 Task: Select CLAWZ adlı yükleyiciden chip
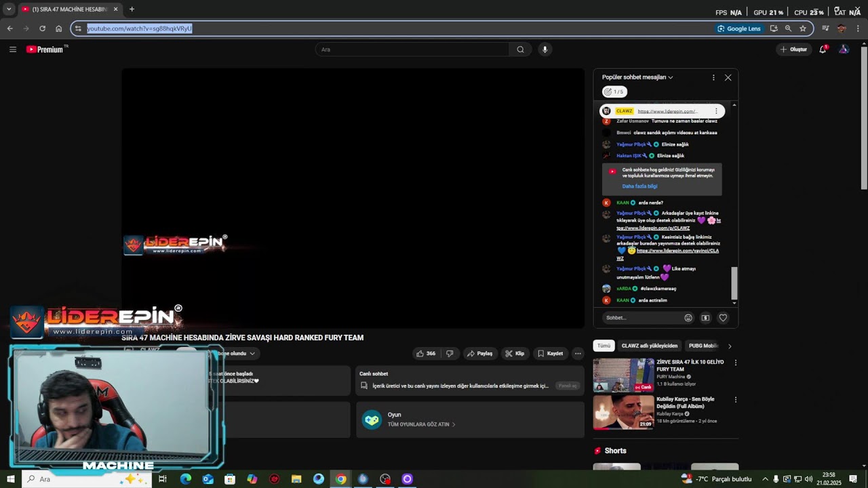[x=650, y=346]
